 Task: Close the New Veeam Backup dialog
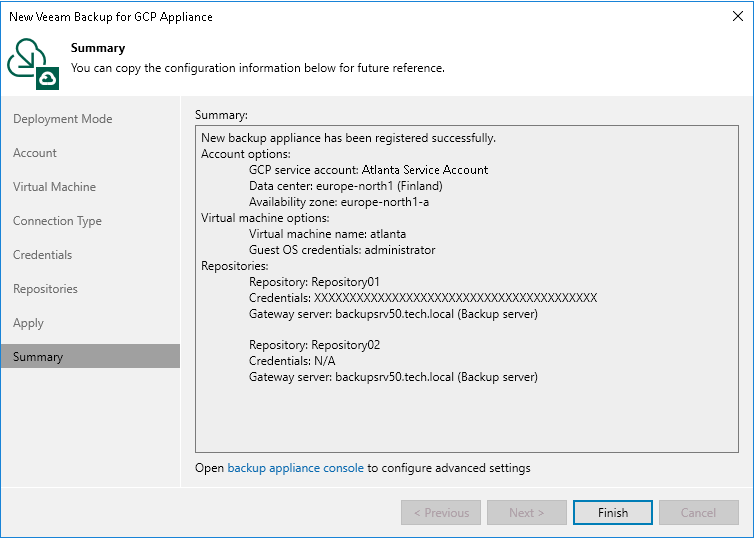click(x=738, y=16)
